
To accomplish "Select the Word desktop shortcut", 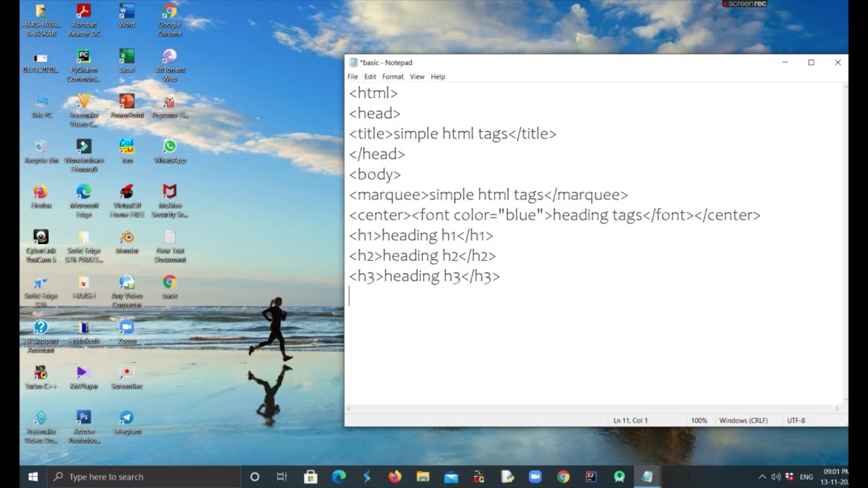I will (127, 16).
